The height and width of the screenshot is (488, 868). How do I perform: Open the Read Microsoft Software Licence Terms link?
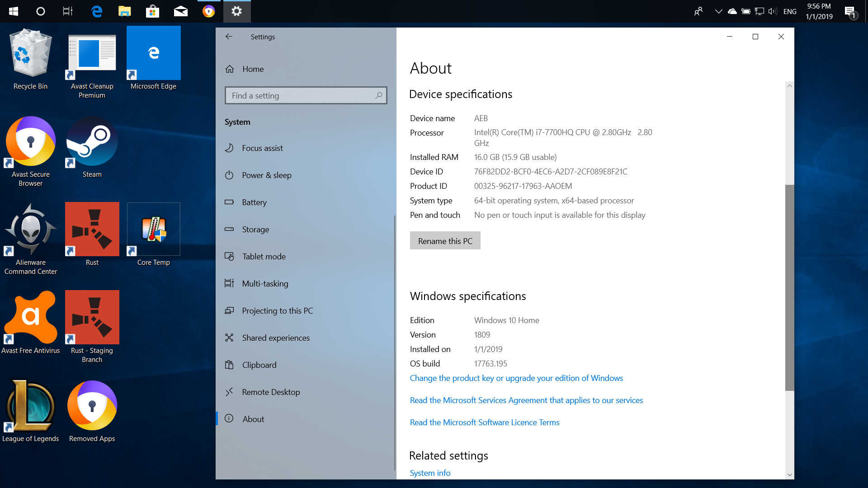point(484,422)
